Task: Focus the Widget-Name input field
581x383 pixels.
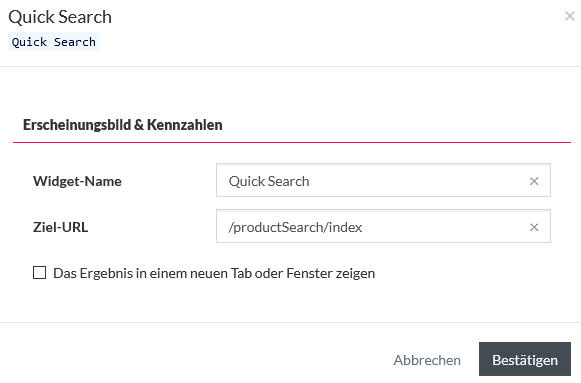Action: click(383, 180)
